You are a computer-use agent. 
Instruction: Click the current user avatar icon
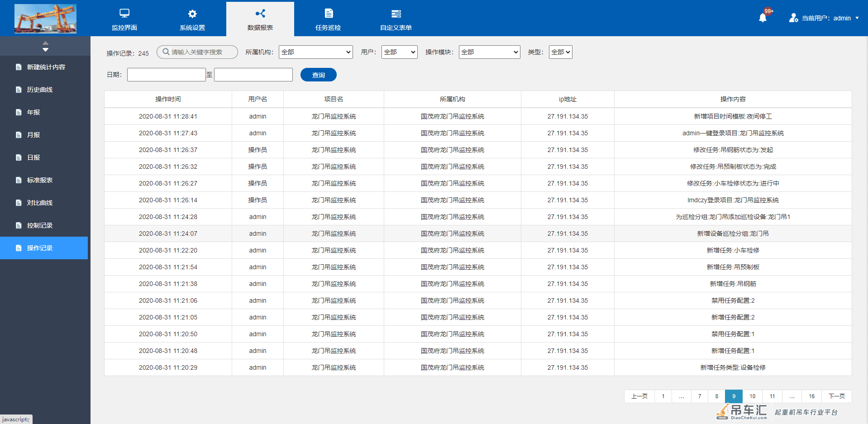(793, 18)
